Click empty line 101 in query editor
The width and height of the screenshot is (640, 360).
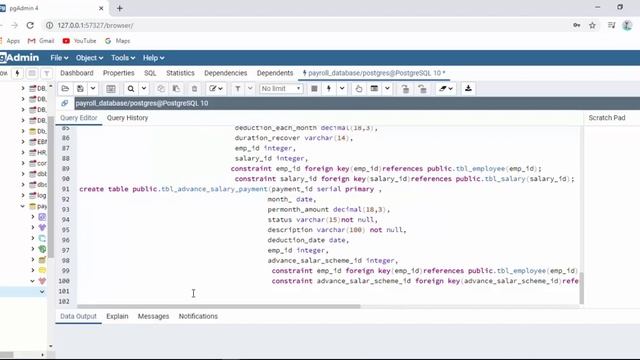point(328,291)
